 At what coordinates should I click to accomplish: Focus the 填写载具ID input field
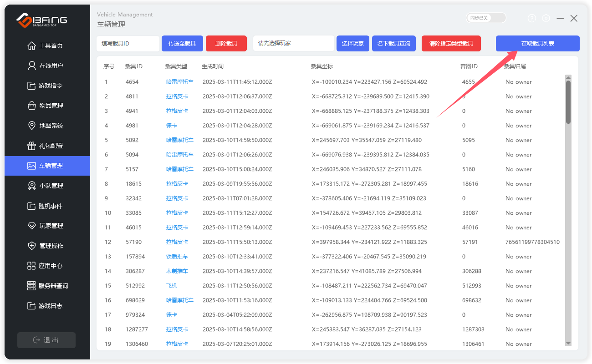click(x=128, y=44)
